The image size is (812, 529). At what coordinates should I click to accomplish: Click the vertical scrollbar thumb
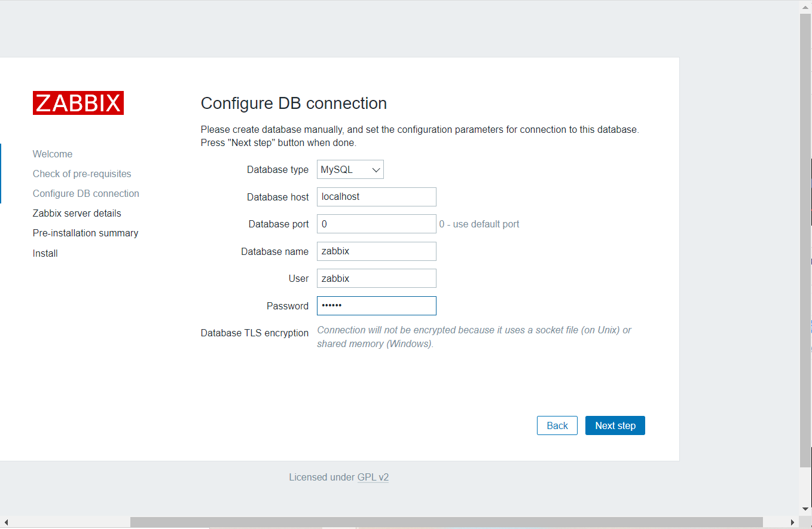(805, 239)
